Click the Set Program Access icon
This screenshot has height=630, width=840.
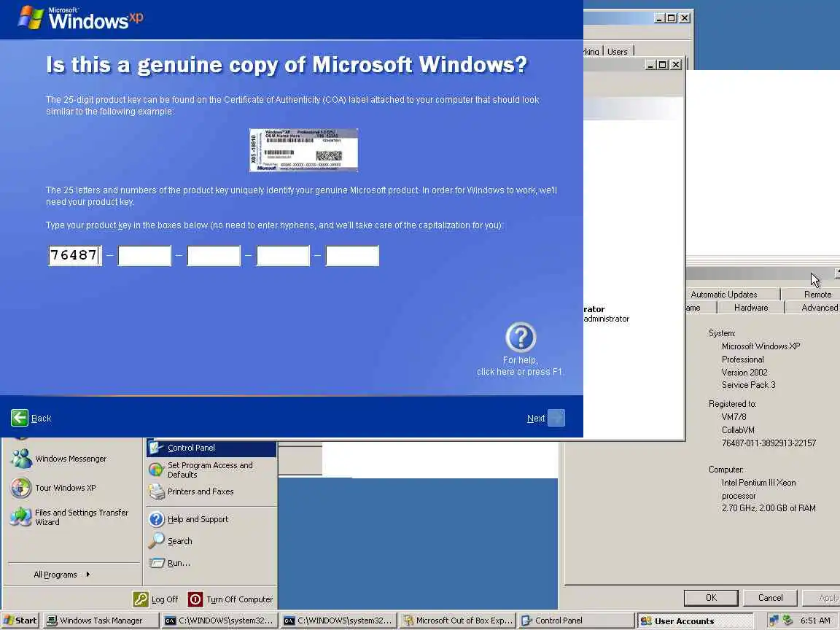point(157,470)
